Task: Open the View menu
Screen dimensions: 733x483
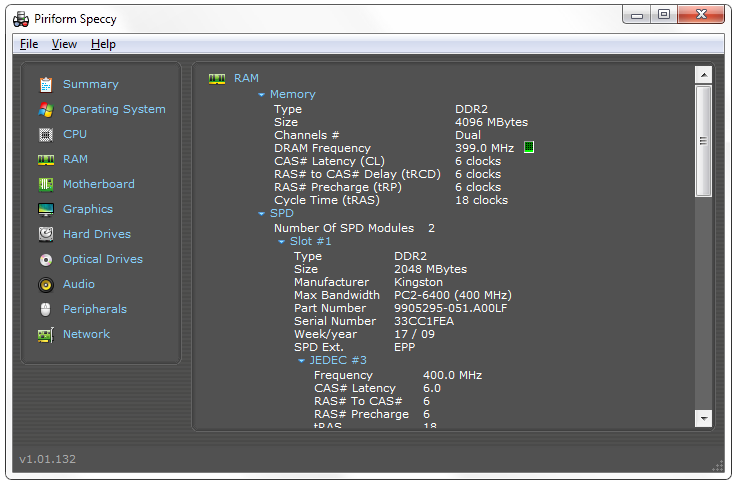Action: [x=64, y=44]
